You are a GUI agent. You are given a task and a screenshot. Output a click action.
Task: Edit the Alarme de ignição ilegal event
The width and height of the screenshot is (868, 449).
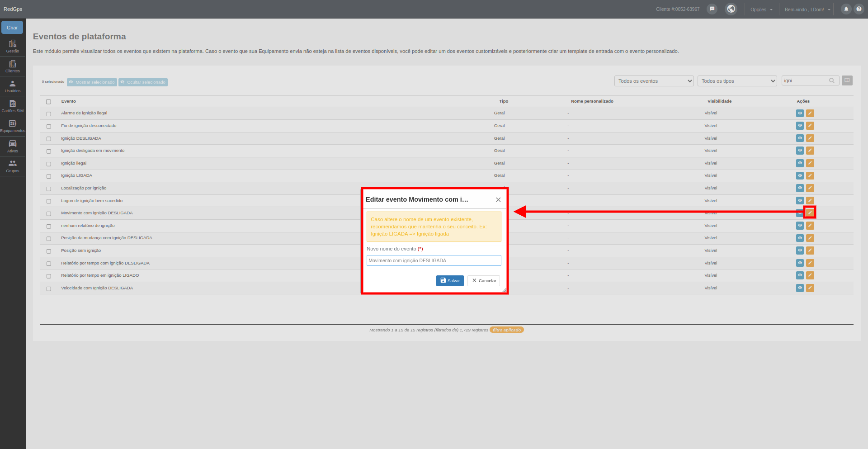(810, 113)
